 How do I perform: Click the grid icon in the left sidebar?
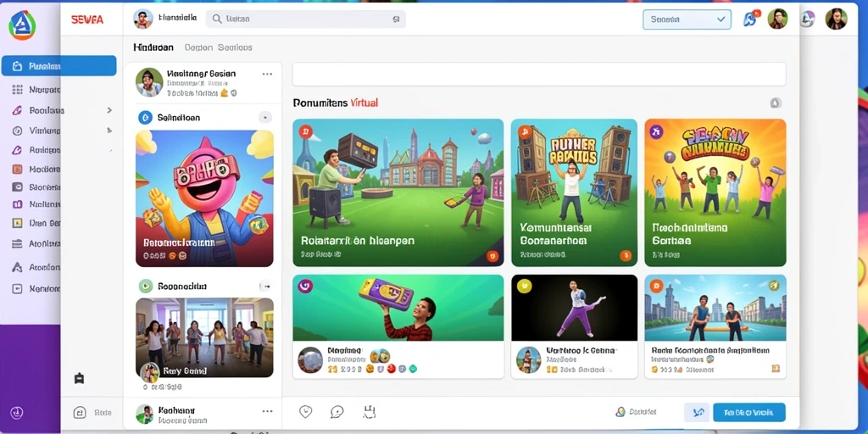pyautogui.click(x=17, y=89)
